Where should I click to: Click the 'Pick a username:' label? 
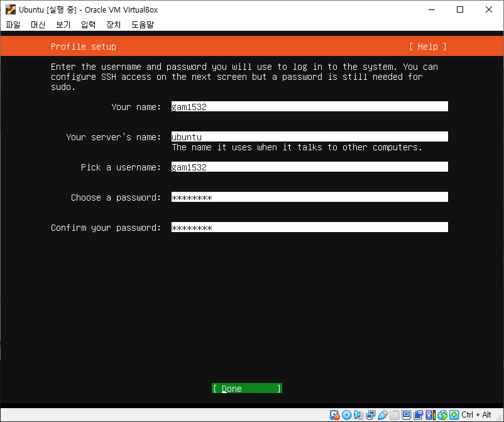(121, 167)
